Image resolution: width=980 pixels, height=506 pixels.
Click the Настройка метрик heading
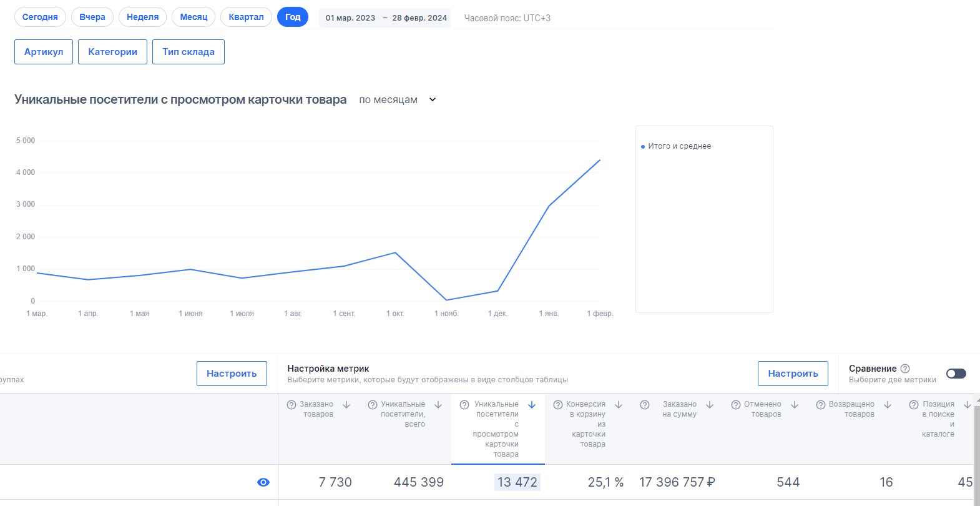328,369
